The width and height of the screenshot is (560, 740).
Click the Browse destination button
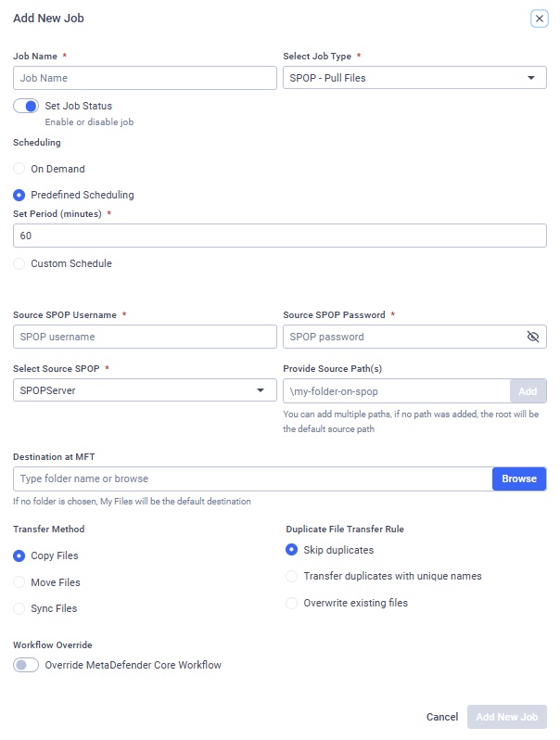(x=519, y=478)
